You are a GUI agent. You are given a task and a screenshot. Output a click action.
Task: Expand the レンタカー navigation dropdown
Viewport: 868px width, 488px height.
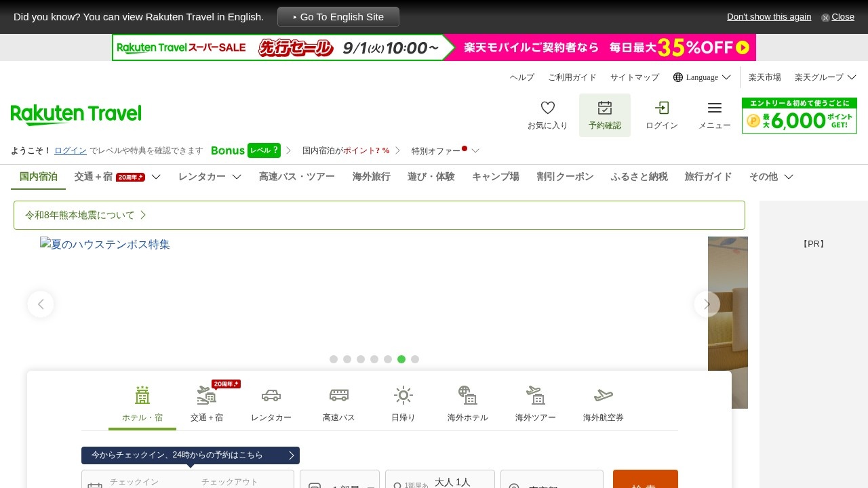[237, 177]
